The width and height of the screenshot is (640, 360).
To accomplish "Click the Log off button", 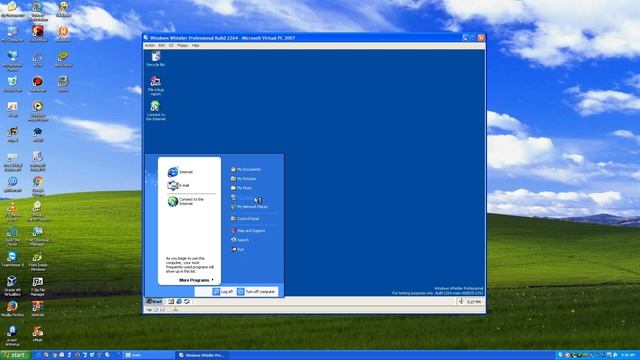I will point(223,292).
